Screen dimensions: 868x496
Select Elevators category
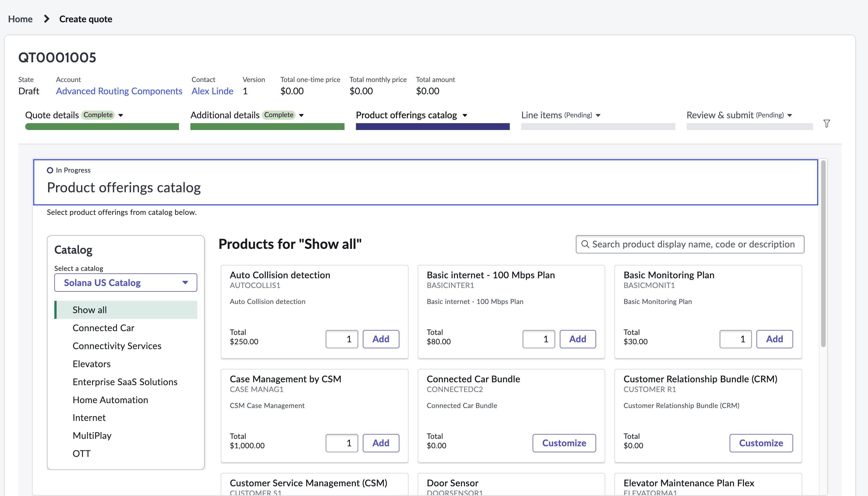point(91,364)
